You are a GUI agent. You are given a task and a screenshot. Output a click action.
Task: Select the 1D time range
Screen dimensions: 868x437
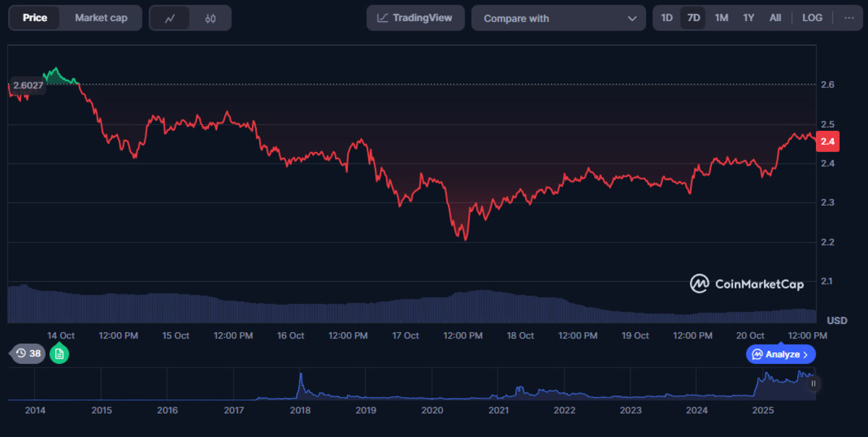pyautogui.click(x=667, y=18)
